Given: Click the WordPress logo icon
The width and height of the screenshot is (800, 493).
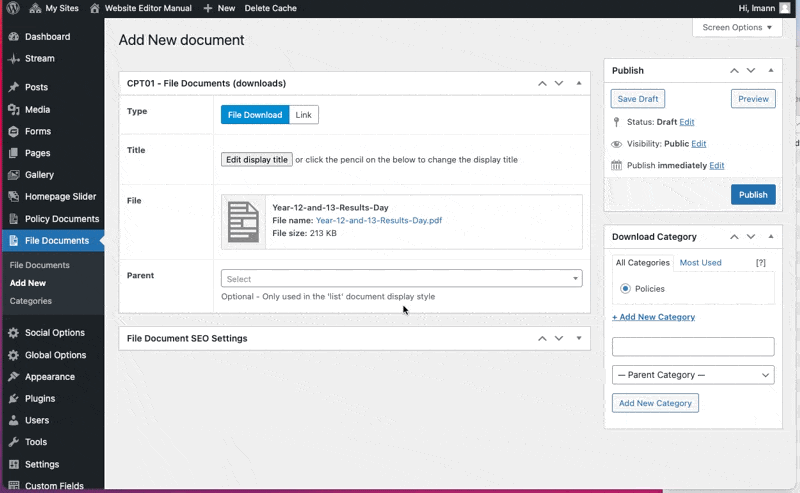Looking at the screenshot, I should [x=13, y=8].
